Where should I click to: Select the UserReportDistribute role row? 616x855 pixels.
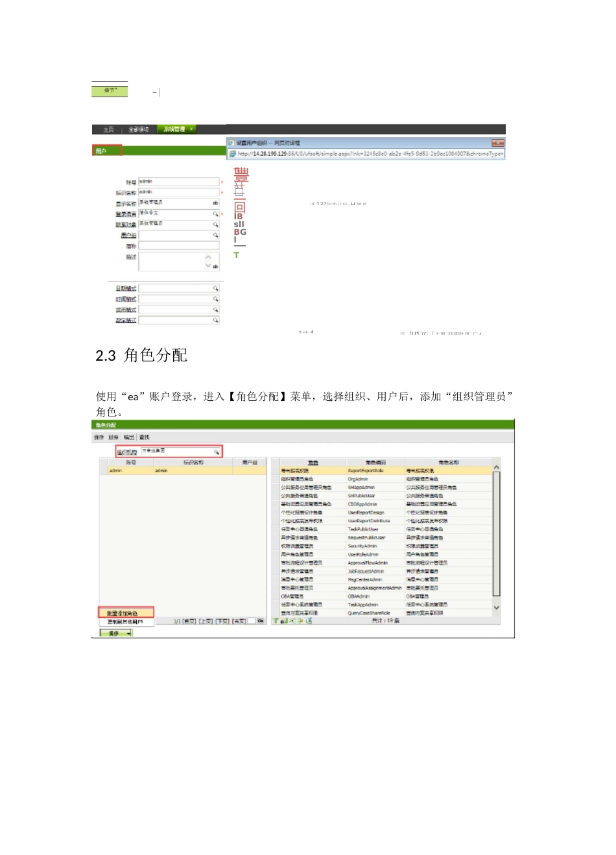pyautogui.click(x=382, y=521)
